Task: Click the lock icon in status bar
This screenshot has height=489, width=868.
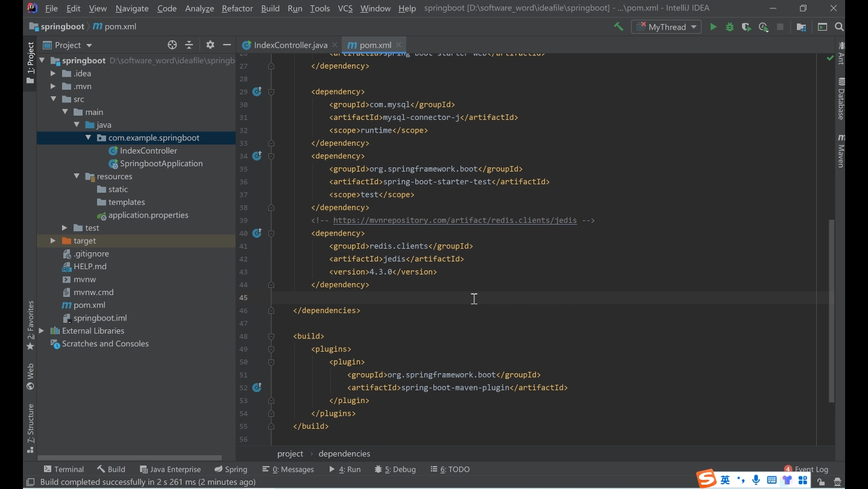Action: click(x=821, y=482)
